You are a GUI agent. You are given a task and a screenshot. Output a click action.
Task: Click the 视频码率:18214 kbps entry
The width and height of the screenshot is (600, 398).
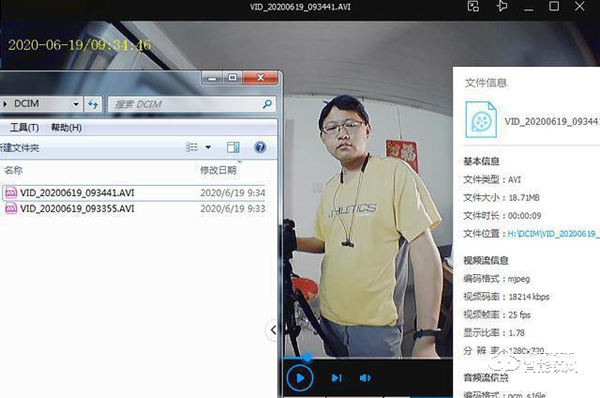(x=506, y=297)
